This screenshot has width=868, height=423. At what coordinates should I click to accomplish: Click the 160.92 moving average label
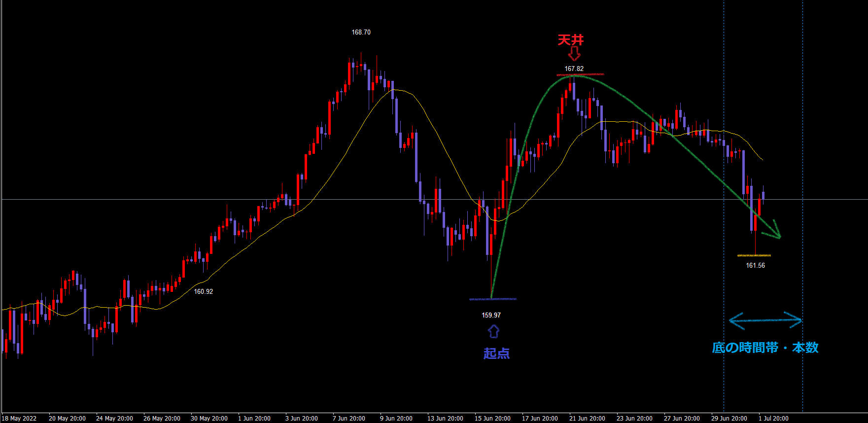[203, 292]
